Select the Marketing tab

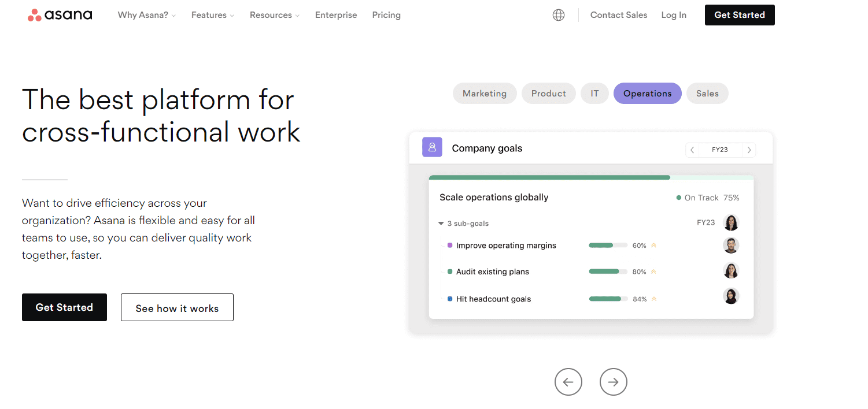tap(485, 94)
